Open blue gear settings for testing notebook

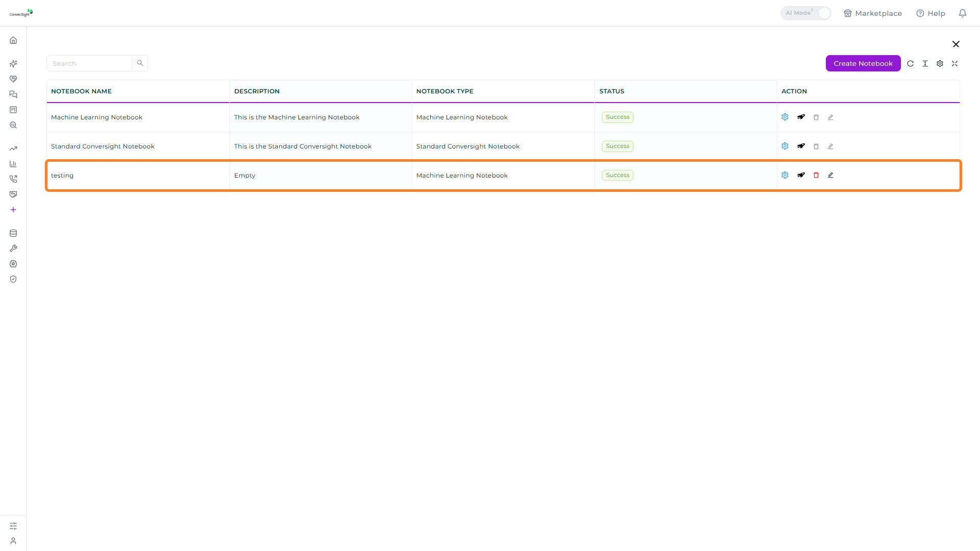click(x=785, y=175)
